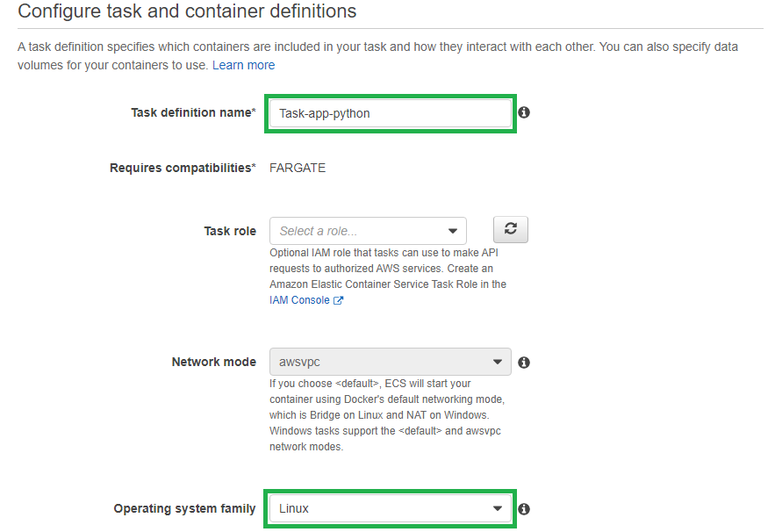Follow the IAM Console link
This screenshot has width=782, height=532.
coord(299,300)
